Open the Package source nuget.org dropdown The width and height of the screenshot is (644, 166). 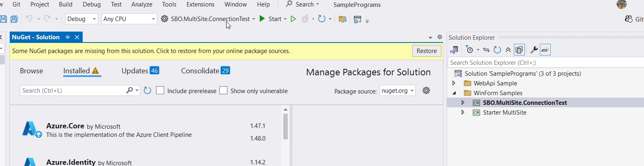point(398,91)
